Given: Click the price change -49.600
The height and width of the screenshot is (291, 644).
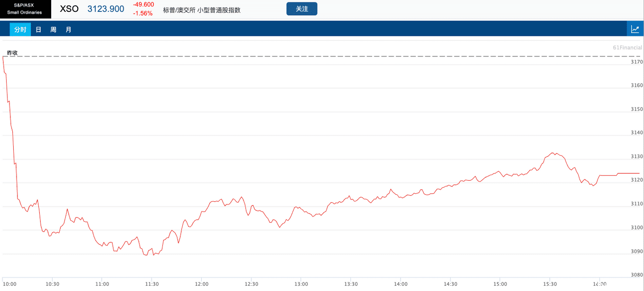Looking at the screenshot, I should [x=143, y=5].
